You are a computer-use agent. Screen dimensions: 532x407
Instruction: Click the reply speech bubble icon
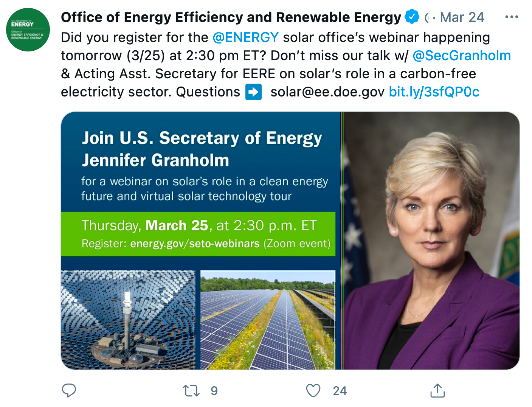(69, 390)
